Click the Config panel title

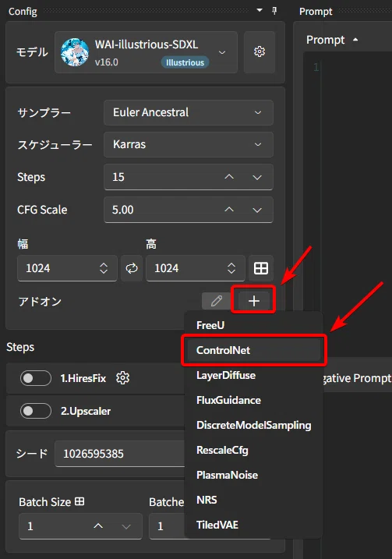(23, 12)
